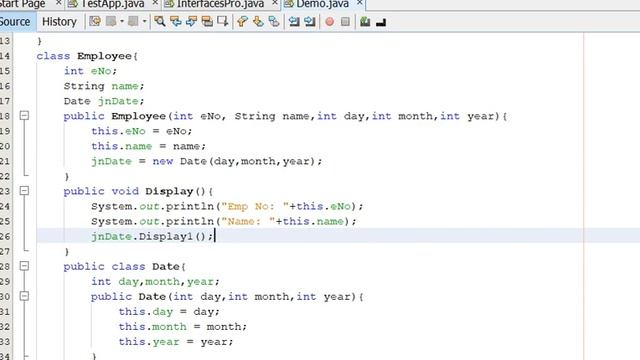The image size is (640, 360).
Task: Click 'public void Display(){' line
Action: click(138, 191)
